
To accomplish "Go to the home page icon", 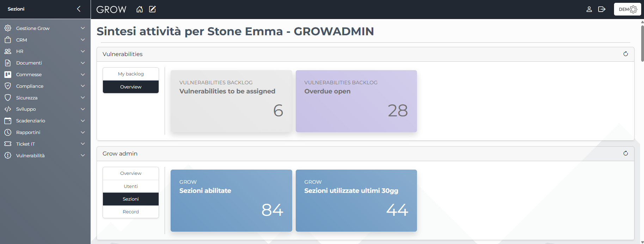I will pyautogui.click(x=140, y=9).
